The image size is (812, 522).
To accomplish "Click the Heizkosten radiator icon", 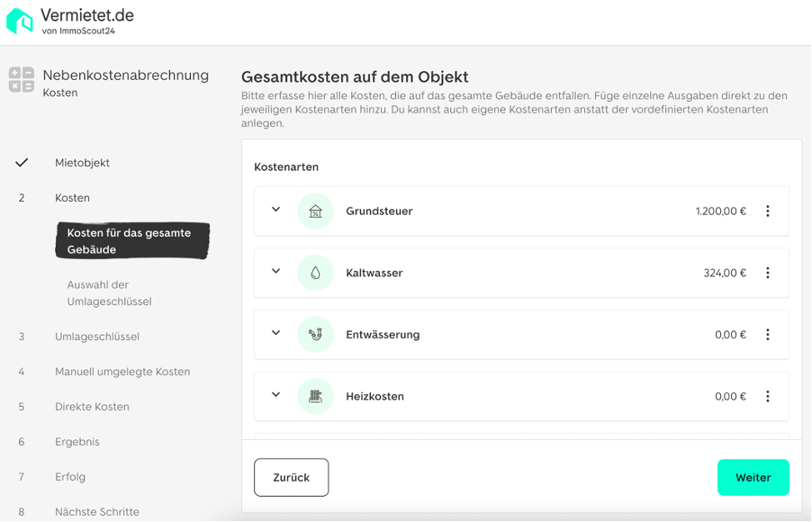I will [315, 396].
